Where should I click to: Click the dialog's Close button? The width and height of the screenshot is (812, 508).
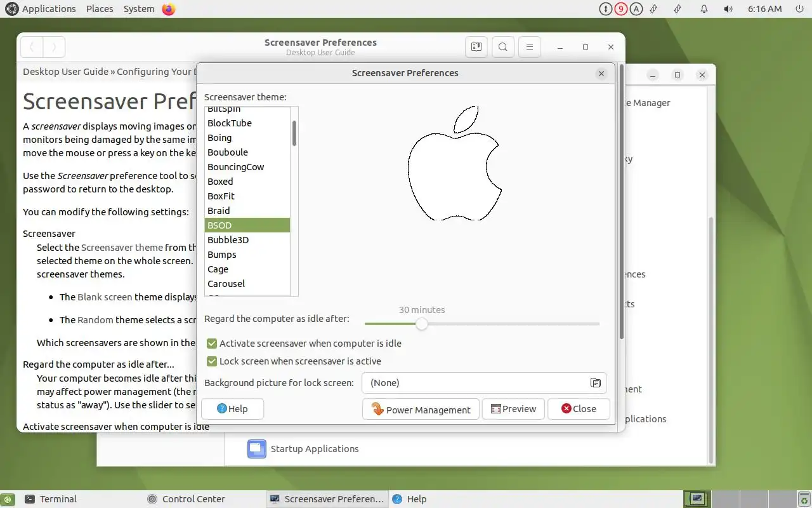[579, 409]
